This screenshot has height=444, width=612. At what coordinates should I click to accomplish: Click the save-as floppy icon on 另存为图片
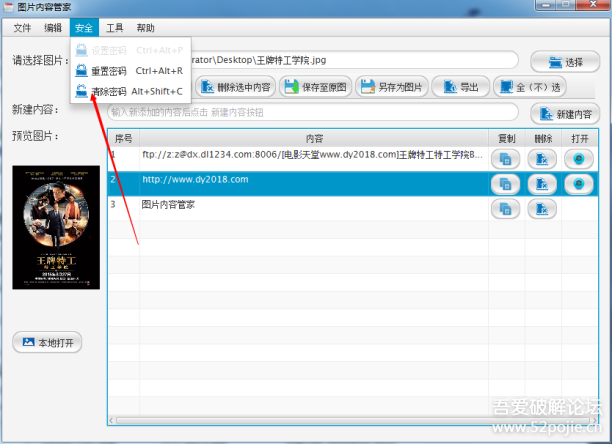point(367,87)
